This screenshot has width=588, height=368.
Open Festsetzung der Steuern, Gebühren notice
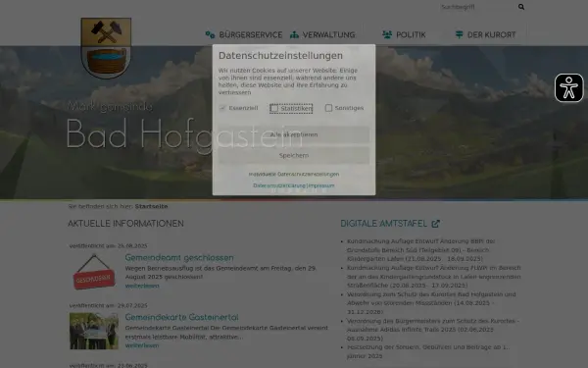tap(428, 351)
